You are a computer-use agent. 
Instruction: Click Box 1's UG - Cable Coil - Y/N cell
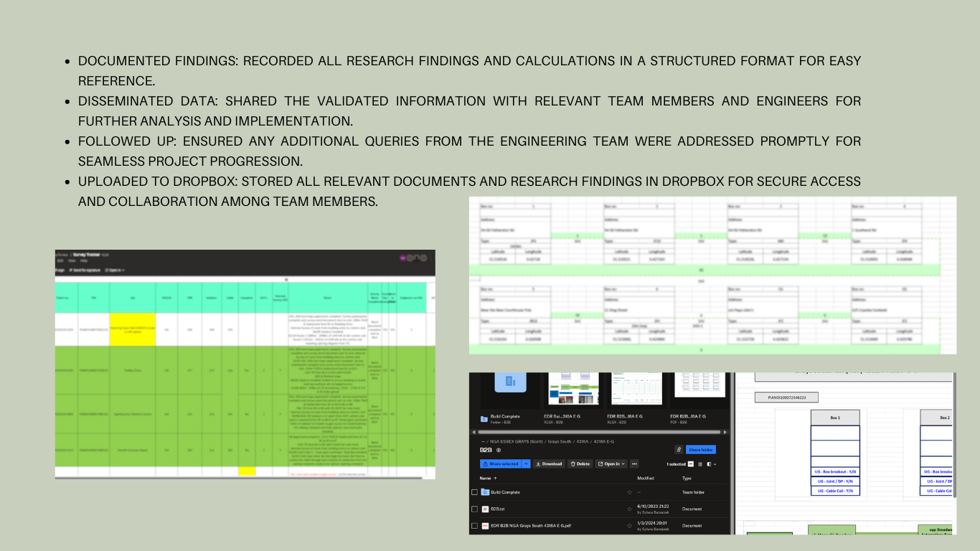[835, 491]
